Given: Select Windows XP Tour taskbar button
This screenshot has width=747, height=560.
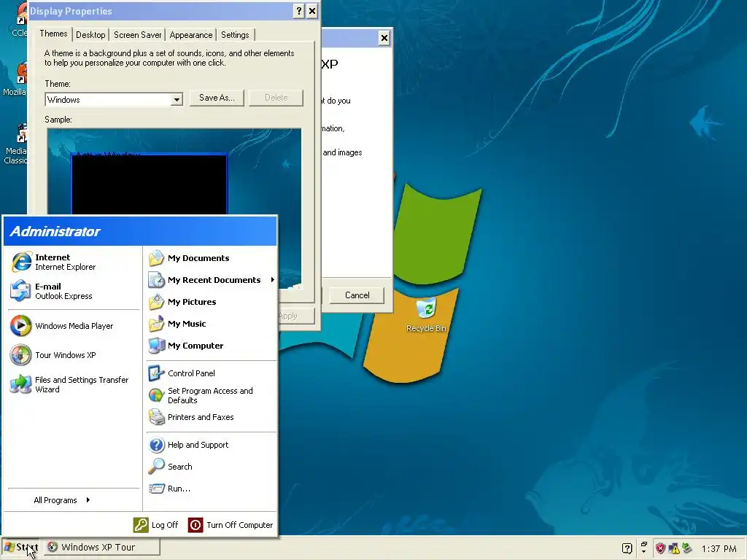Looking at the screenshot, I should click(x=102, y=547).
